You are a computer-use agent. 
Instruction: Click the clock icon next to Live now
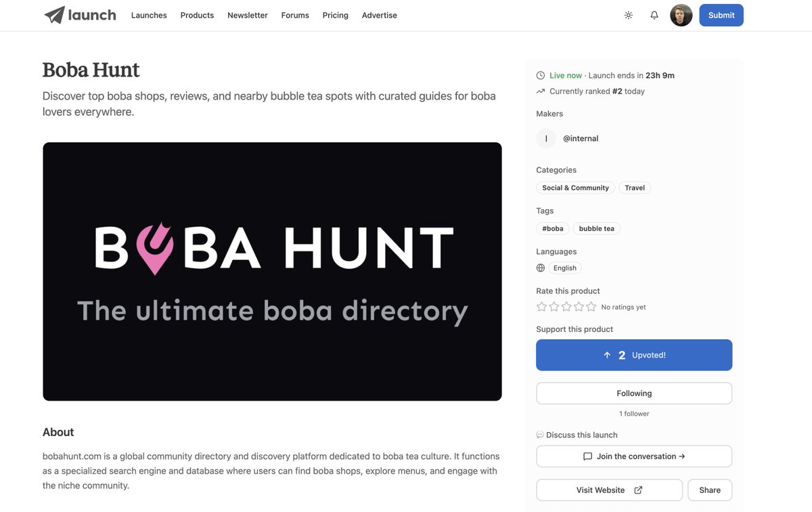(541, 76)
